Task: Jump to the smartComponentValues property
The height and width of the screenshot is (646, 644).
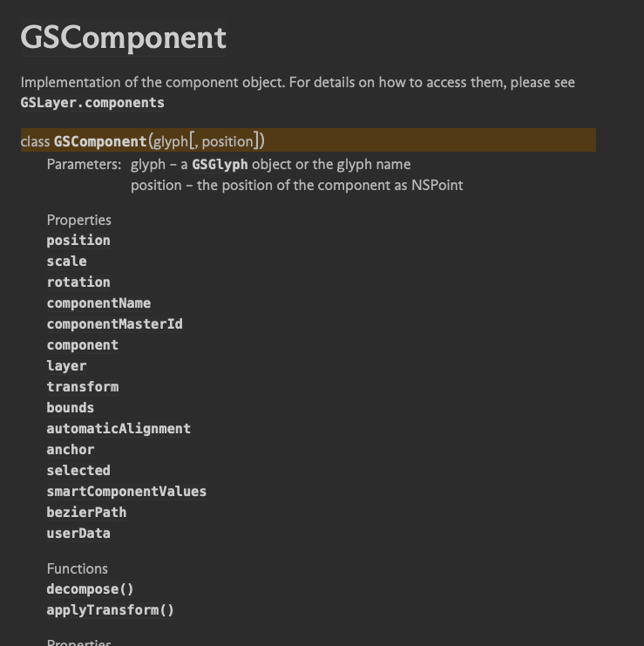Action: pyautogui.click(x=126, y=492)
